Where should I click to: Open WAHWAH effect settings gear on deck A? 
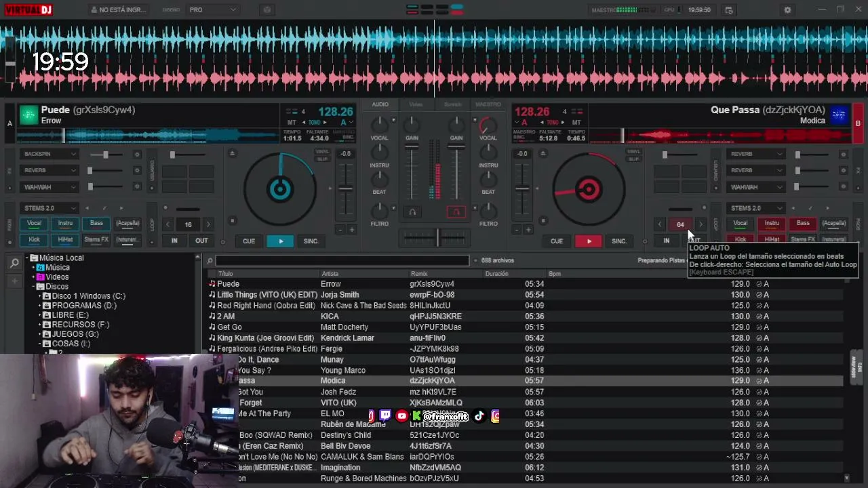137,187
